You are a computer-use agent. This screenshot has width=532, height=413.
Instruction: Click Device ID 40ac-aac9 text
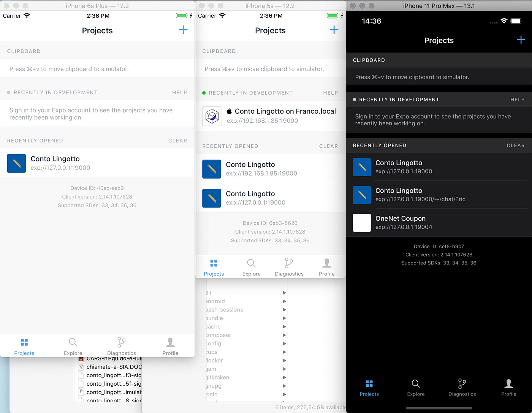(x=97, y=188)
